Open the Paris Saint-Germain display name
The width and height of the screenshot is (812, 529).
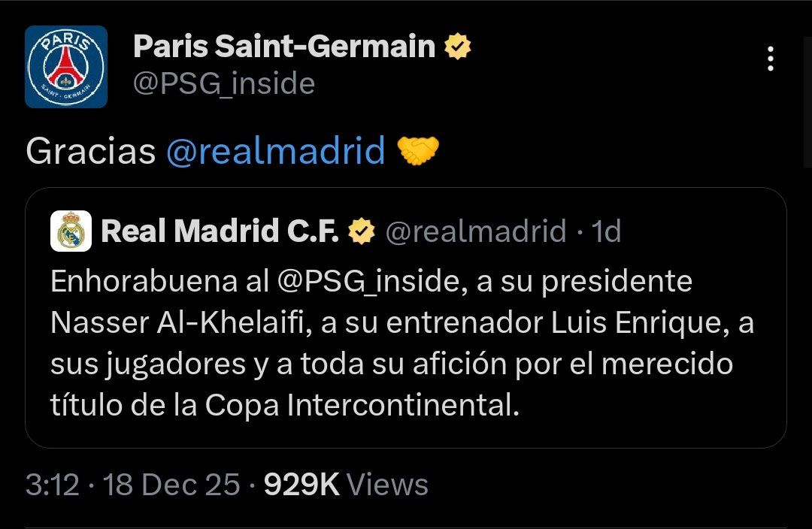click(284, 47)
